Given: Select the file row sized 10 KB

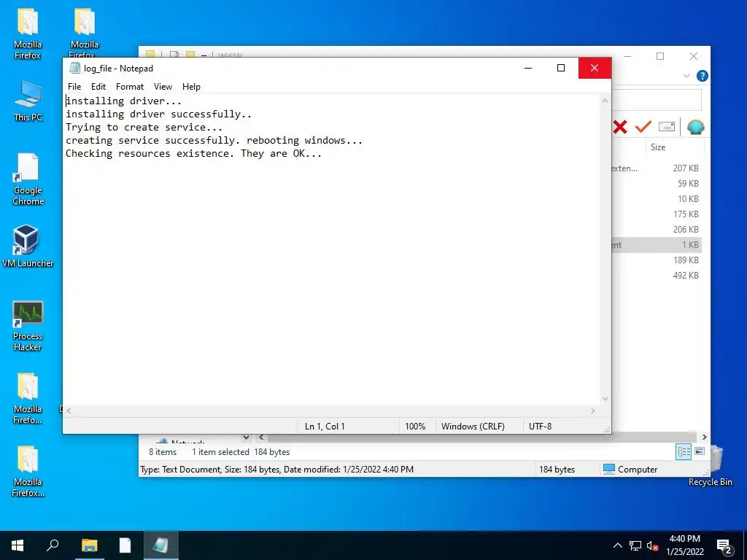Looking at the screenshot, I should pos(657,198).
